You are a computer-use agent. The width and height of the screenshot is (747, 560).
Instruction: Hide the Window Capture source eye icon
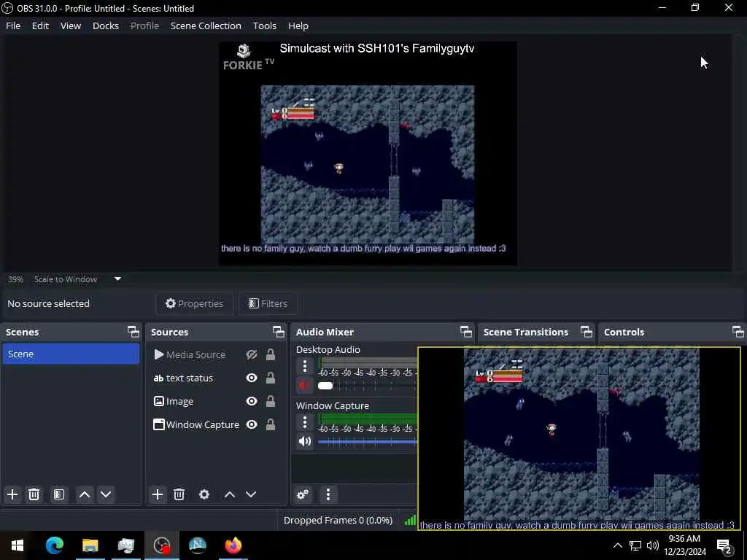252,424
